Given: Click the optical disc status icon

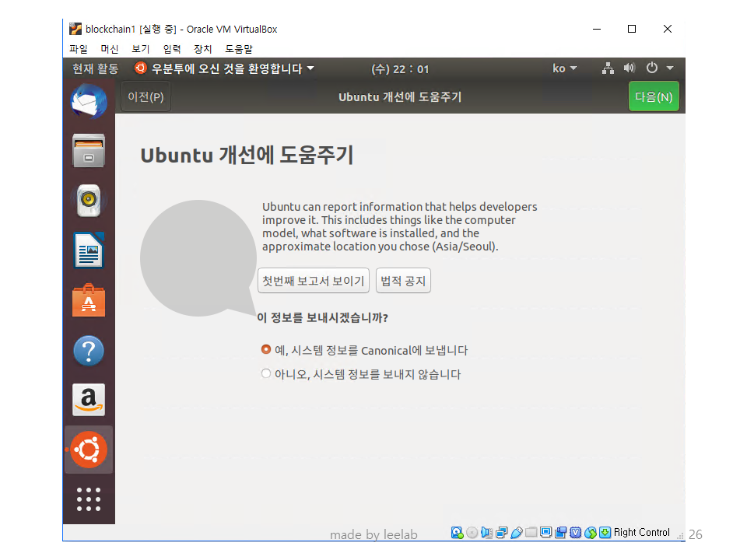Looking at the screenshot, I should [472, 533].
